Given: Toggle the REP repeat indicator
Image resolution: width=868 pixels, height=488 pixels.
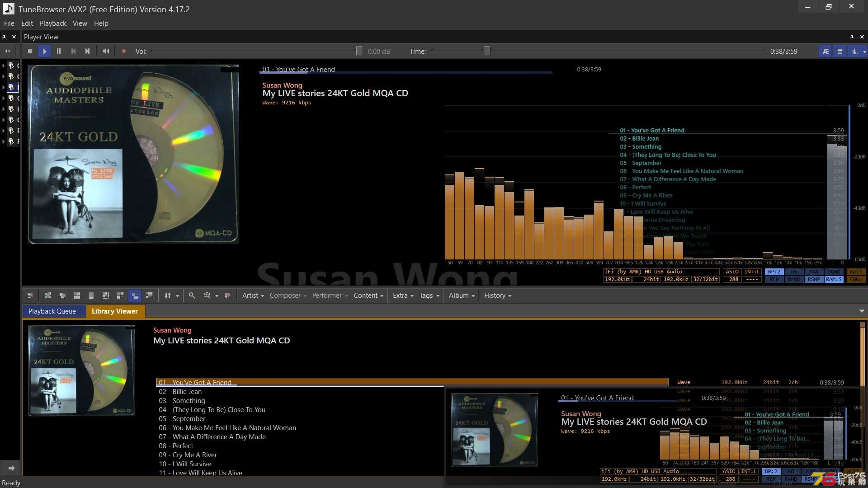Looking at the screenshot, I should (x=774, y=280).
